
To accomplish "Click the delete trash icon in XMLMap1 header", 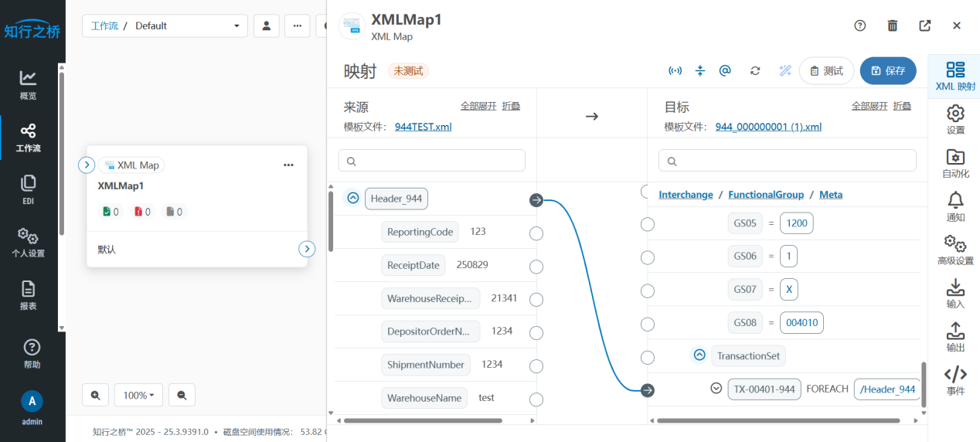I will tap(893, 25).
